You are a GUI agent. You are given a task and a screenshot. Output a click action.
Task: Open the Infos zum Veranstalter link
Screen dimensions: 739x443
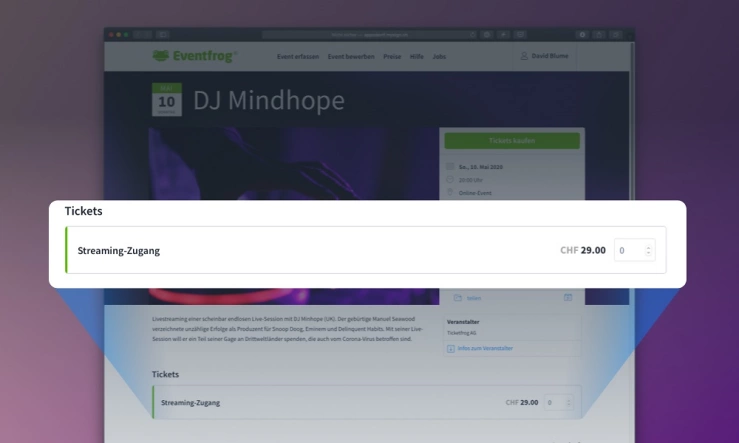click(x=485, y=348)
